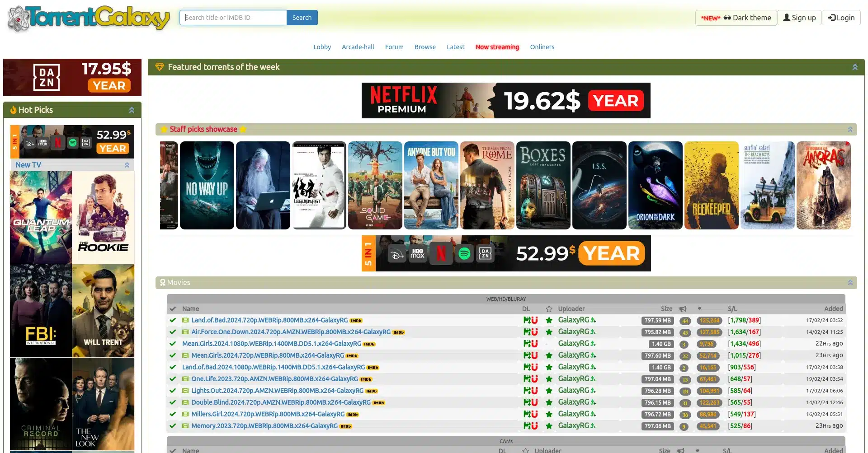The width and height of the screenshot is (868, 453).
Task: Toggle favorite star for Air.Force.One.Down row
Action: coord(549,332)
